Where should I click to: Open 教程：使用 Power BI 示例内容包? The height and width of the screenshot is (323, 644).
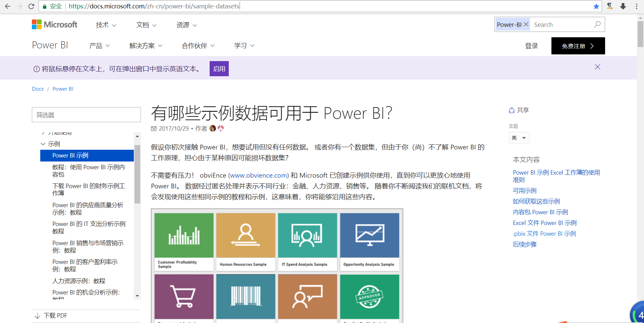coord(89,171)
